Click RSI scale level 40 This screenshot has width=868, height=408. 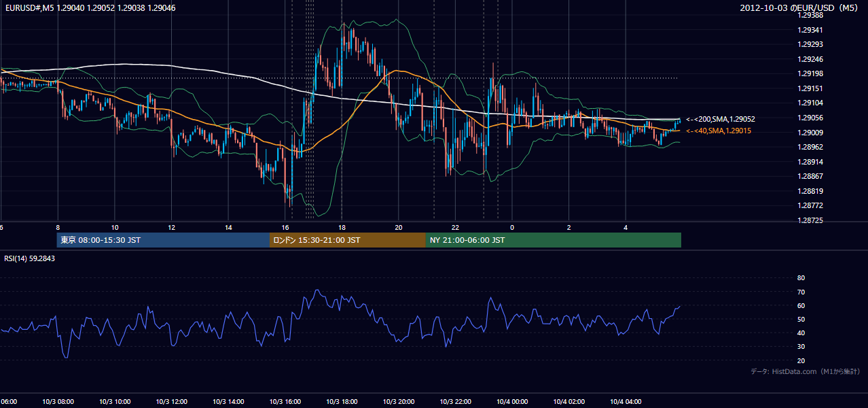click(x=801, y=333)
